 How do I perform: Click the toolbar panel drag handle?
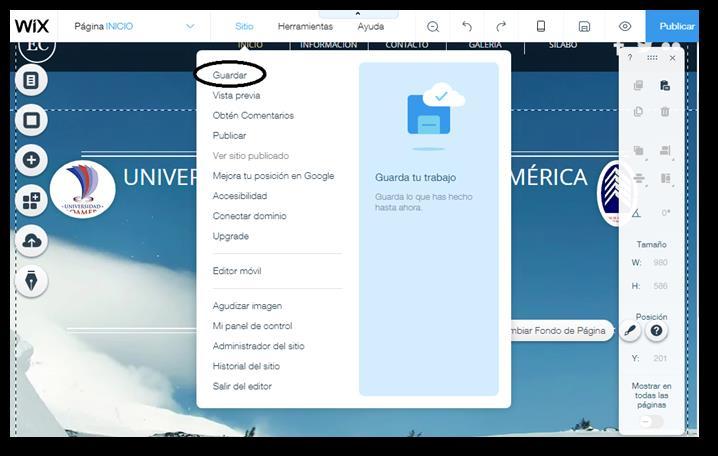pos(652,58)
